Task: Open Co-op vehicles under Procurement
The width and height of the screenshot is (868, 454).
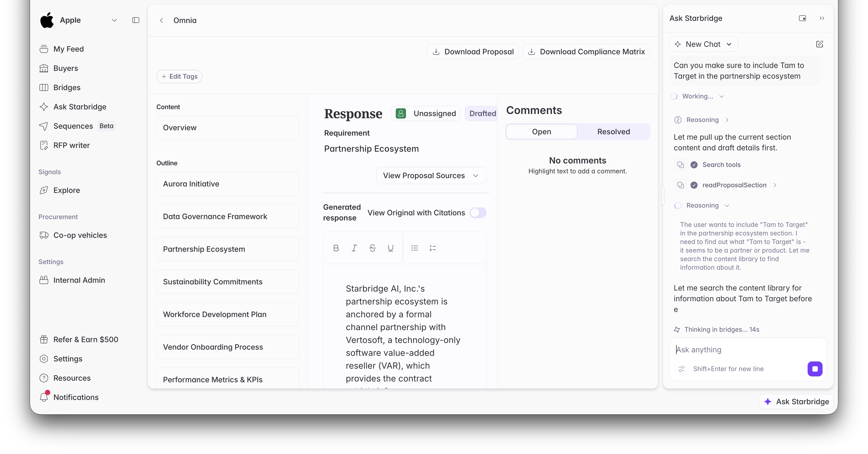Action: (80, 235)
